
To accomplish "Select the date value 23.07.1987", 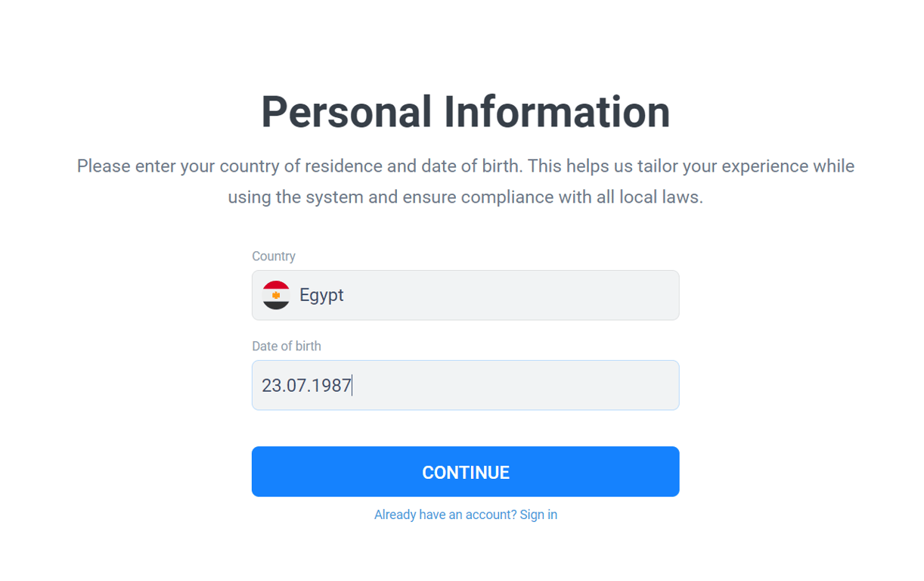I will point(305,385).
